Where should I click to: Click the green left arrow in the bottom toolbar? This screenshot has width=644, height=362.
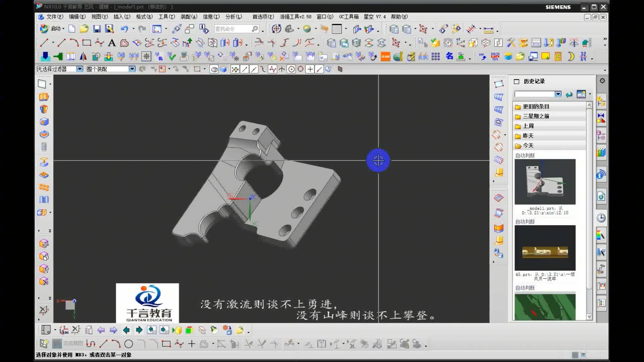pyautogui.click(x=126, y=330)
